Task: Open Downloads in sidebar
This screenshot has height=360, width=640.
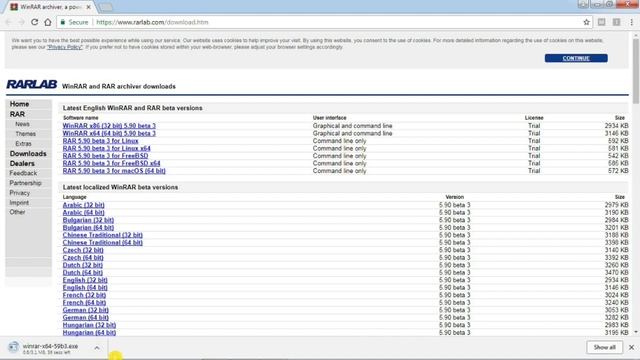Action: point(28,153)
